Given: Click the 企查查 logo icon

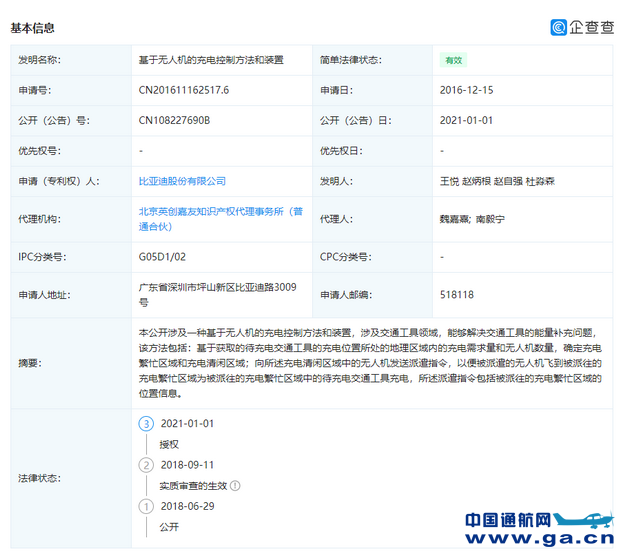Looking at the screenshot, I should pyautogui.click(x=558, y=28).
